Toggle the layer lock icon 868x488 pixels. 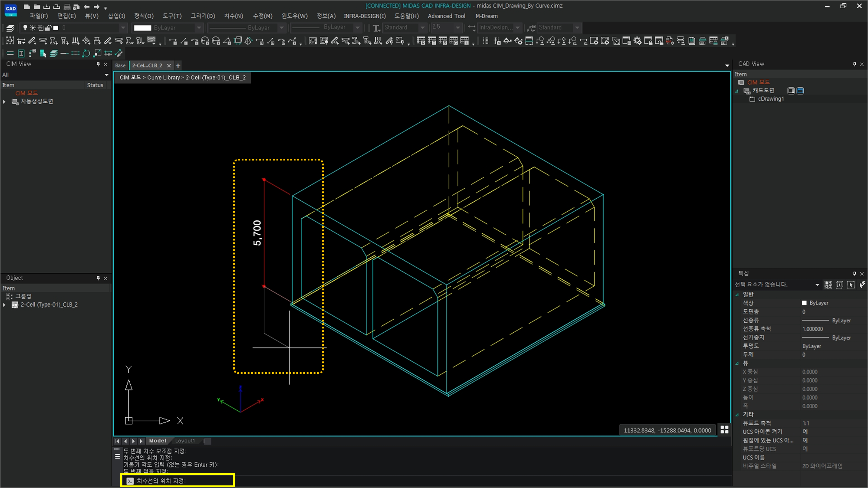pos(48,28)
